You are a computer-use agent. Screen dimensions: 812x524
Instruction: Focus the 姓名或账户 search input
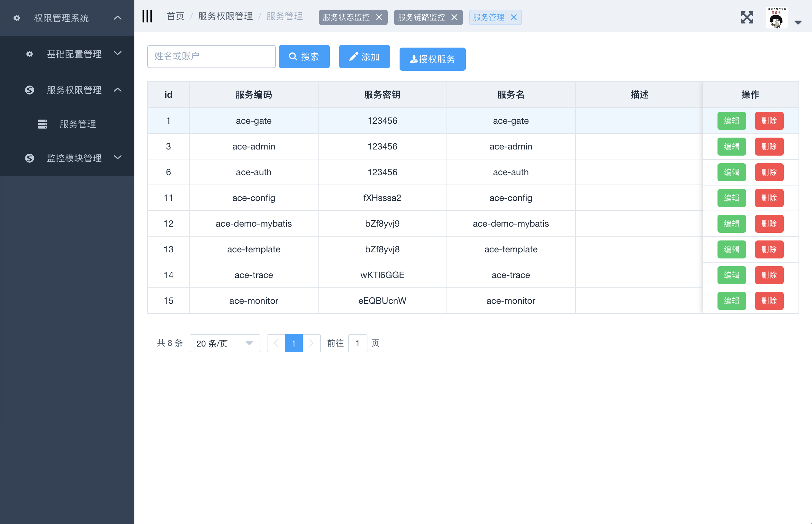coord(211,57)
